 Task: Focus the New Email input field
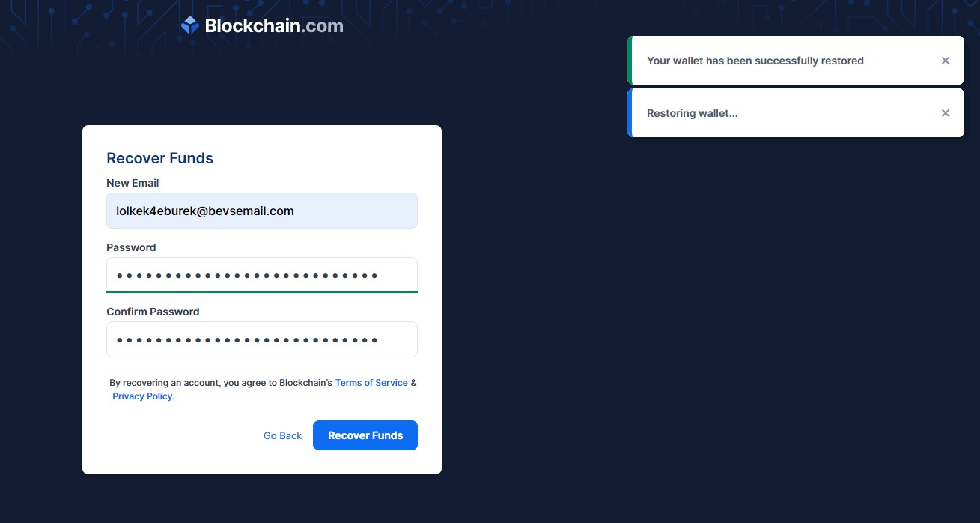click(x=261, y=211)
